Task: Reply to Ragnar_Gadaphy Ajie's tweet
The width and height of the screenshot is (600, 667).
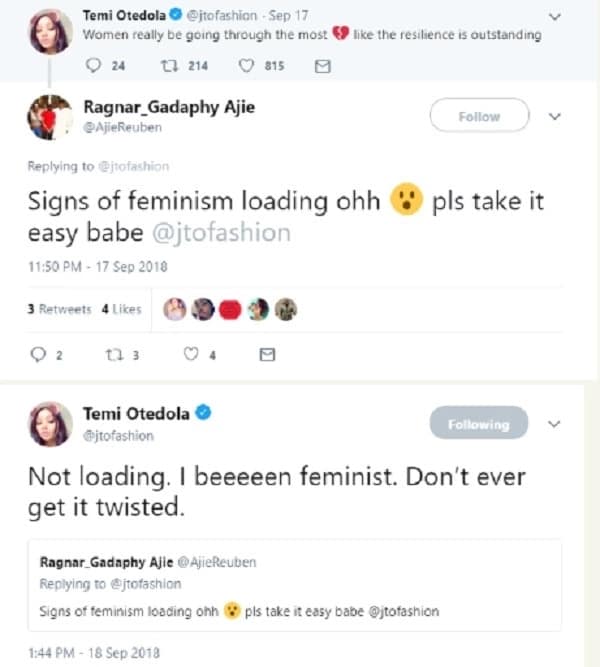Action: tap(40, 354)
